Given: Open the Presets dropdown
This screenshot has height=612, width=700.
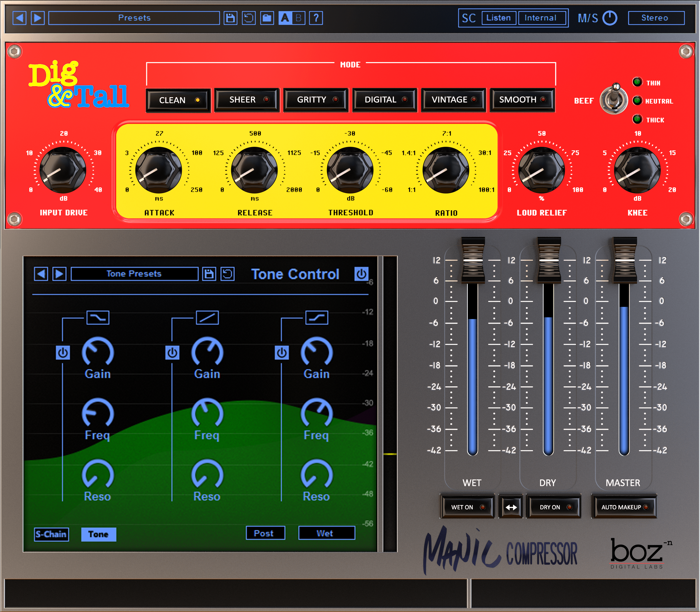Looking at the screenshot, I should click(x=135, y=18).
